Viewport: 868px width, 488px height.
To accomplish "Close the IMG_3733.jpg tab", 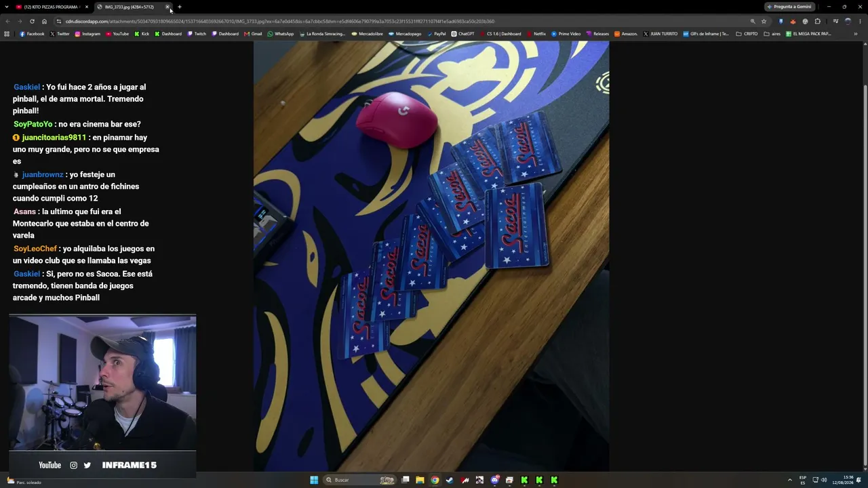I will point(167,7).
